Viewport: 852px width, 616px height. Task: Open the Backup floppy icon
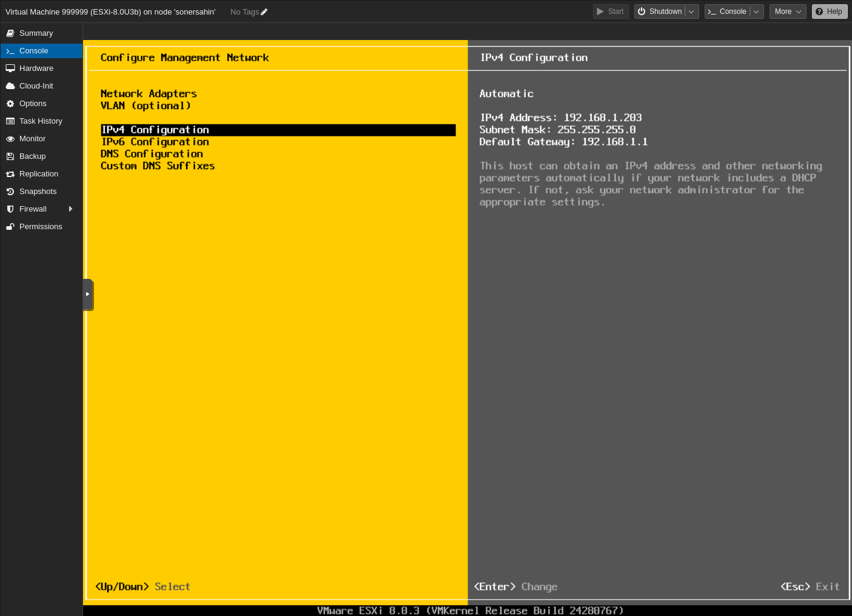(10, 156)
